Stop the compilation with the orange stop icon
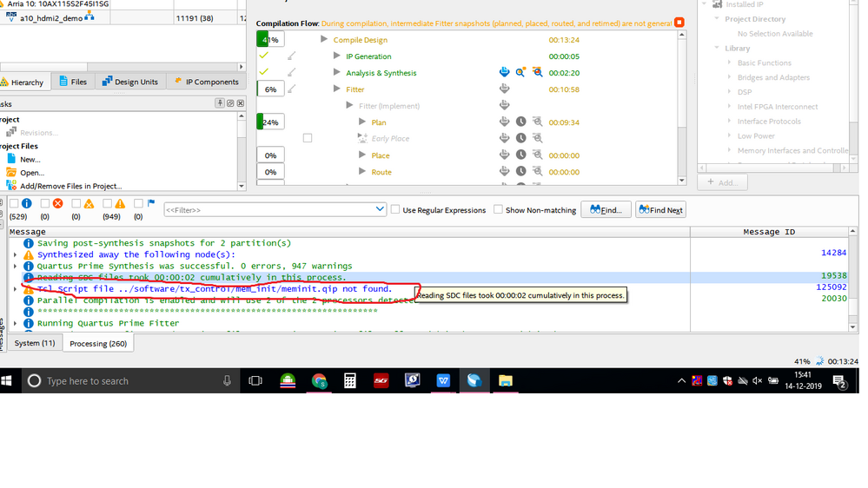This screenshot has width=868, height=488. coord(679,23)
